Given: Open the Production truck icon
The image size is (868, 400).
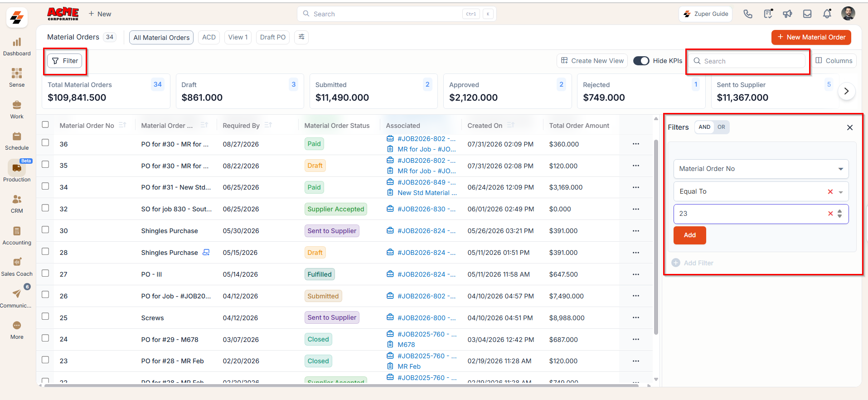Looking at the screenshot, I should point(17,168).
